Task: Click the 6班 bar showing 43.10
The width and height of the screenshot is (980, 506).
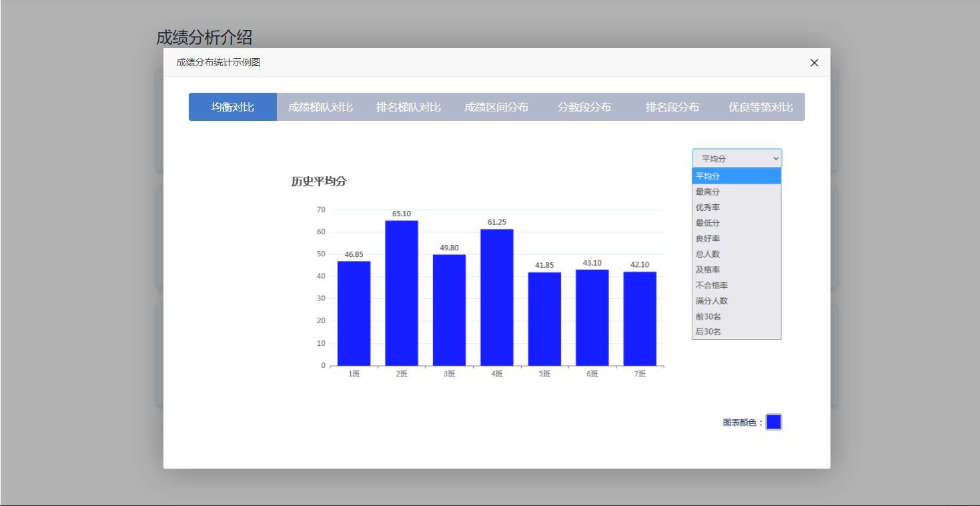Action: [x=592, y=318]
